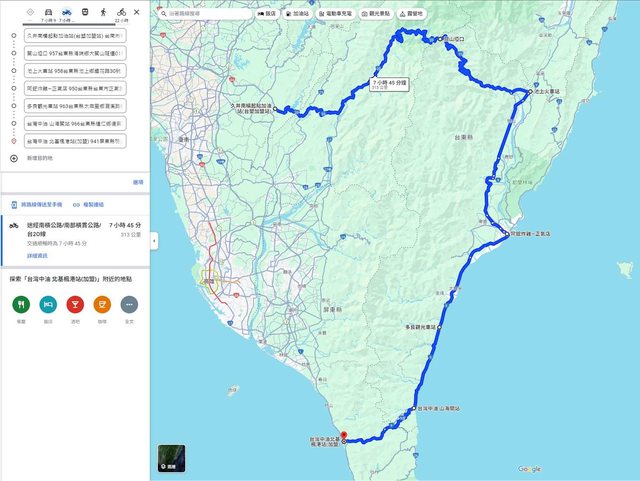Viewport: 640px width, 481px height.
Task: Open route options (選項) link
Action: click(138, 182)
